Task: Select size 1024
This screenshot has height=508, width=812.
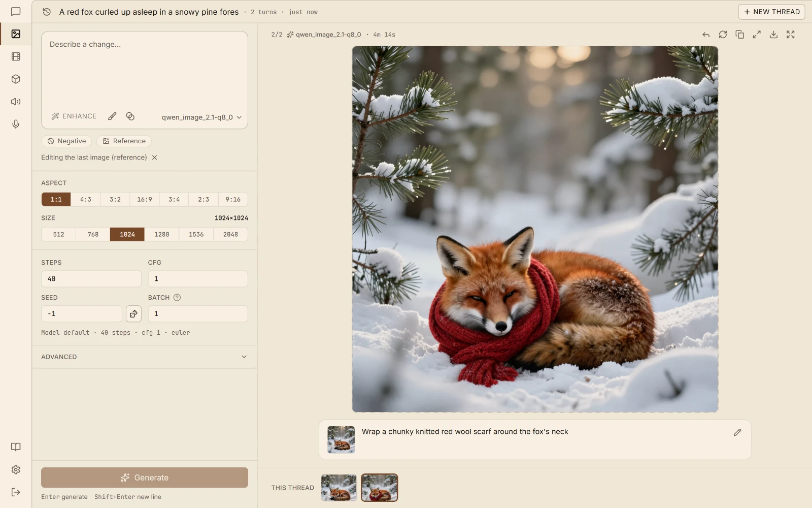Action: 127,235
